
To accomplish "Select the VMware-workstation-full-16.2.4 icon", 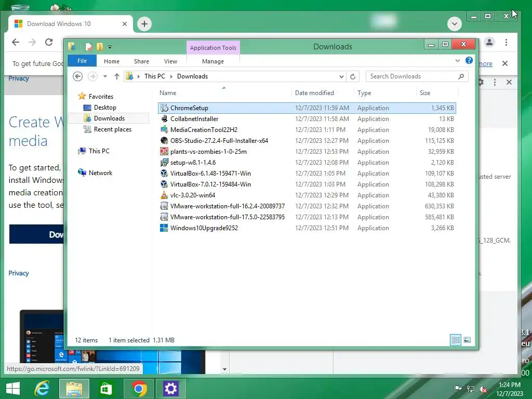I will click(x=164, y=206).
